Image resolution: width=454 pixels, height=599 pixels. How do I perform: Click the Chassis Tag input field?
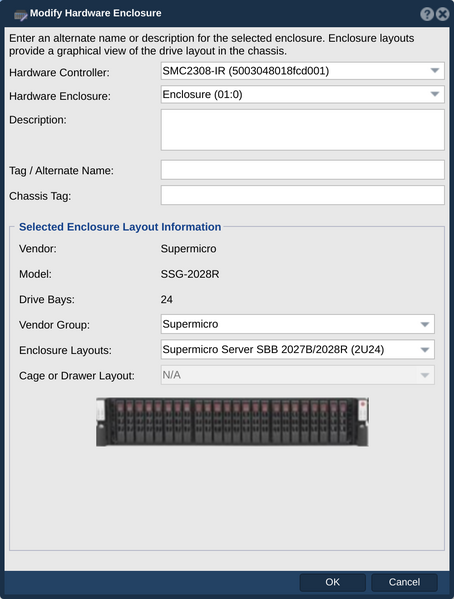302,195
